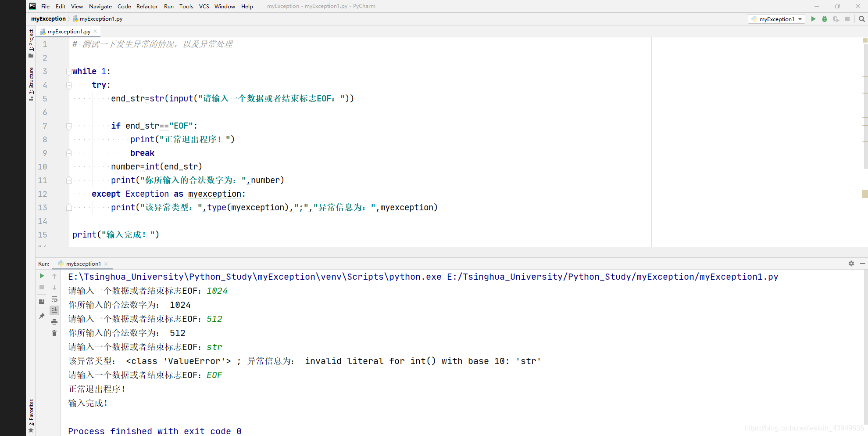Click the yellow warning marker on editor stripe
Viewport: 868px width, 436px height.
[x=865, y=194]
